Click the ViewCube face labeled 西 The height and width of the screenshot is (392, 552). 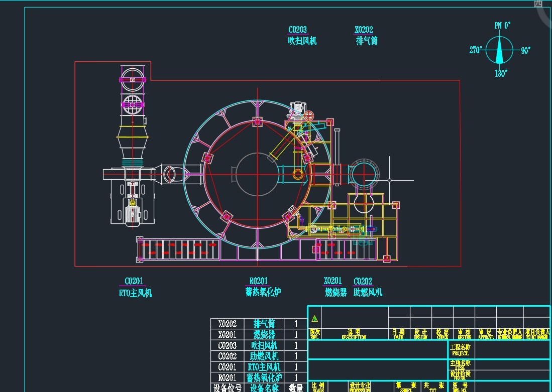pyautogui.click(x=538, y=4)
